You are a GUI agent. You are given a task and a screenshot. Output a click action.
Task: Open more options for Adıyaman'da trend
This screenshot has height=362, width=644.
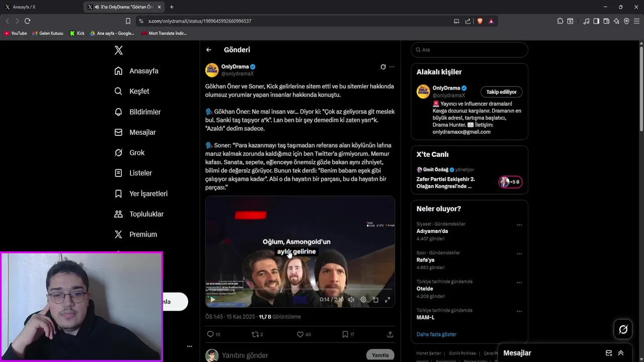point(519,225)
